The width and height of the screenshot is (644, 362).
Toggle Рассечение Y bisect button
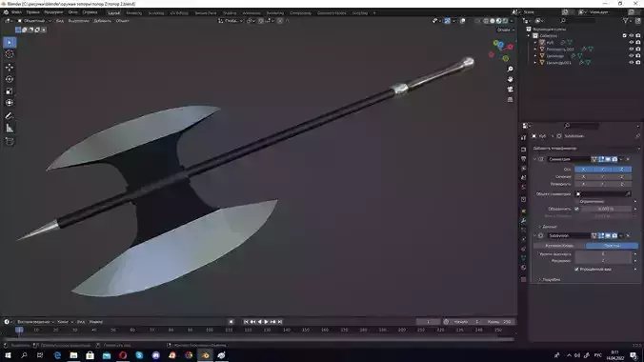603,176
